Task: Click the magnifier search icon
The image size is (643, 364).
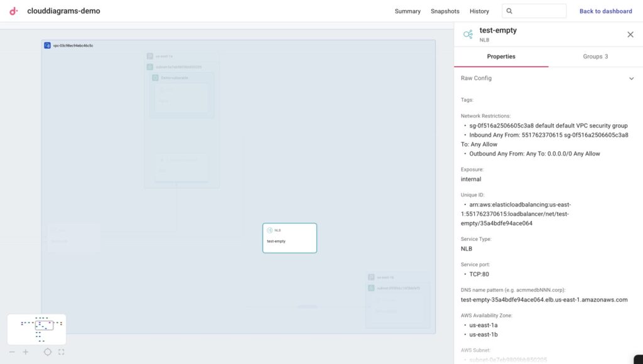Action: coord(509,11)
